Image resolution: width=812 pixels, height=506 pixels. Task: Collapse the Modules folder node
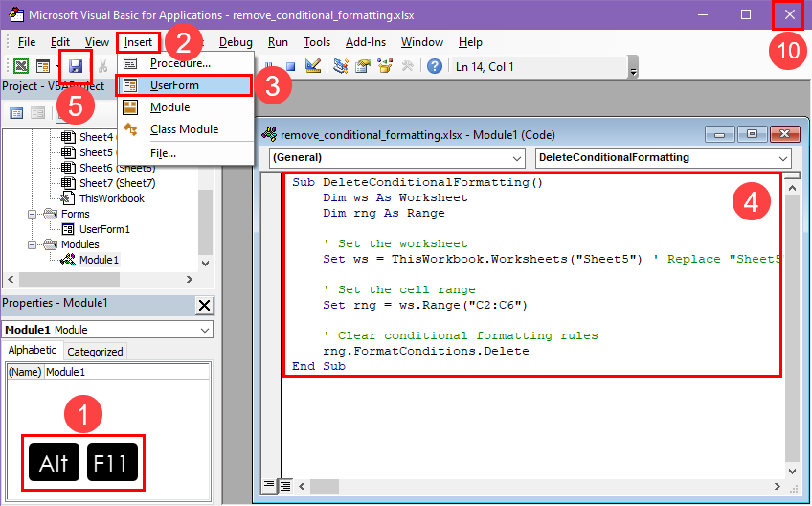pos(33,244)
